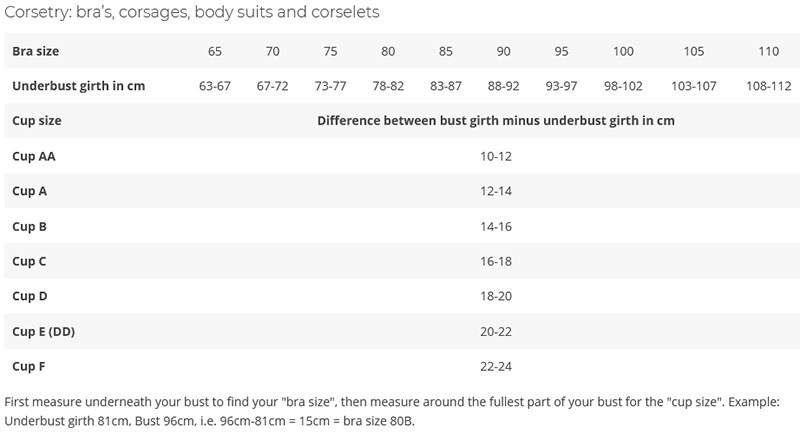Click the Underbust girth in cm label

coord(79,86)
